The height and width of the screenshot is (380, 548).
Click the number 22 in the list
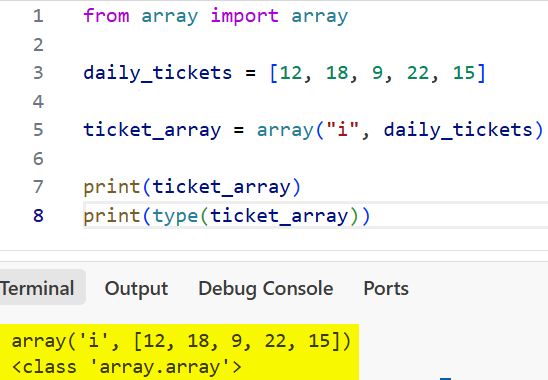tap(418, 73)
